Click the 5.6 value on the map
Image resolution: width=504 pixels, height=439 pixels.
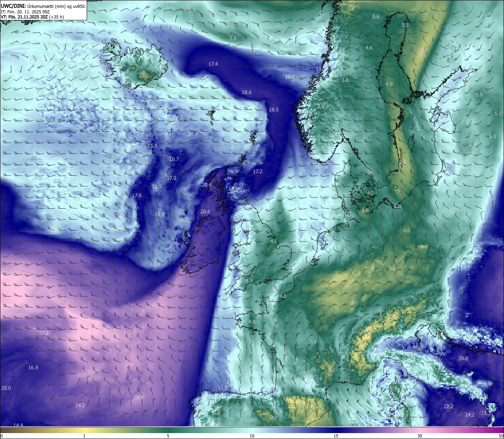(x=233, y=38)
